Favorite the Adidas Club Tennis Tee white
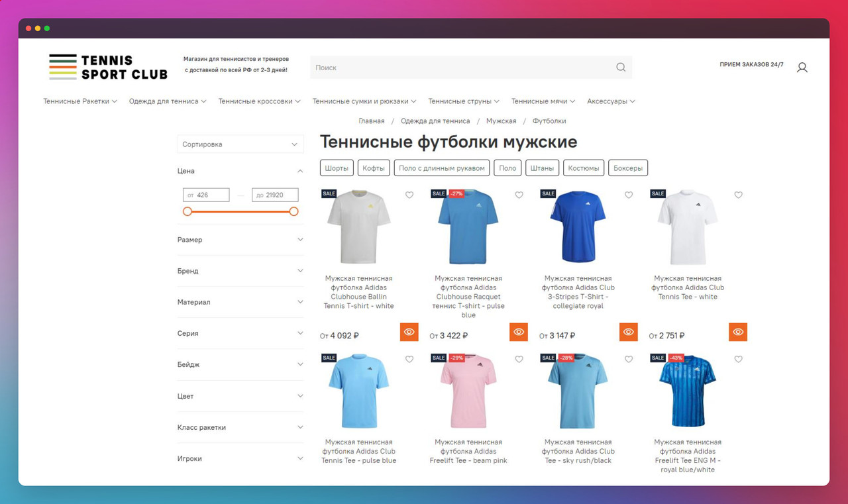848x504 pixels. coord(738,195)
